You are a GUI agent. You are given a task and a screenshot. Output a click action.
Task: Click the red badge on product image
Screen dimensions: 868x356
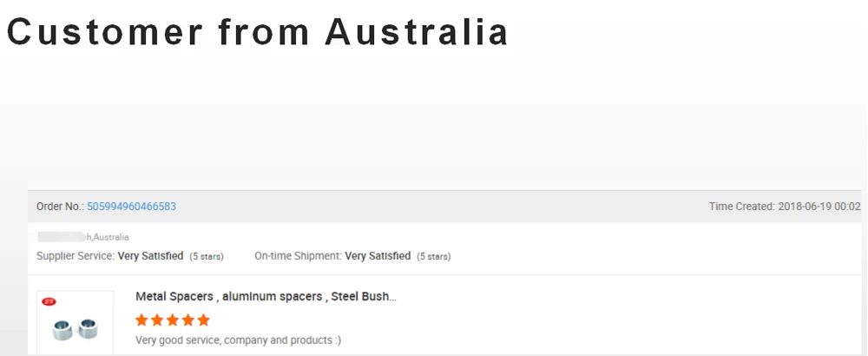(x=49, y=301)
